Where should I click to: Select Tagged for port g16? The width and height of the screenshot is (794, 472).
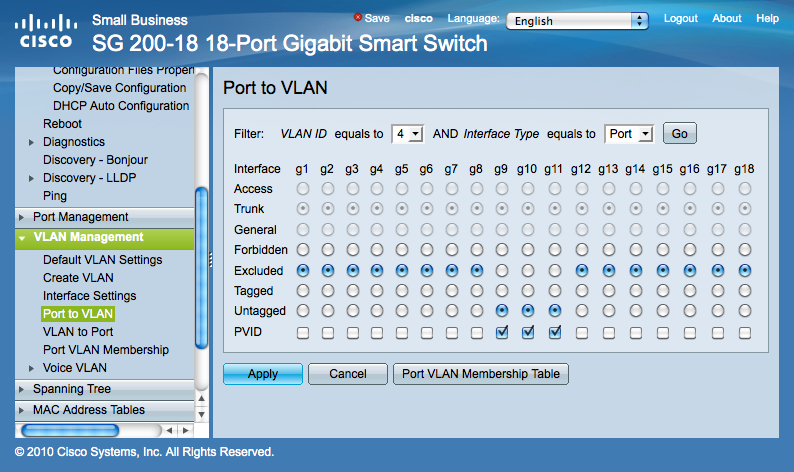(x=690, y=291)
